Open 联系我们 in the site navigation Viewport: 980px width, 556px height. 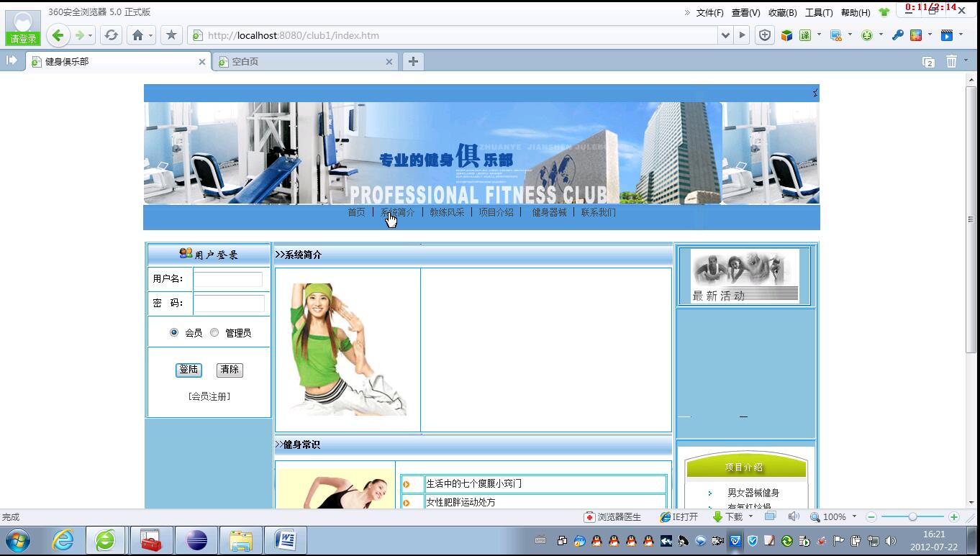599,212
